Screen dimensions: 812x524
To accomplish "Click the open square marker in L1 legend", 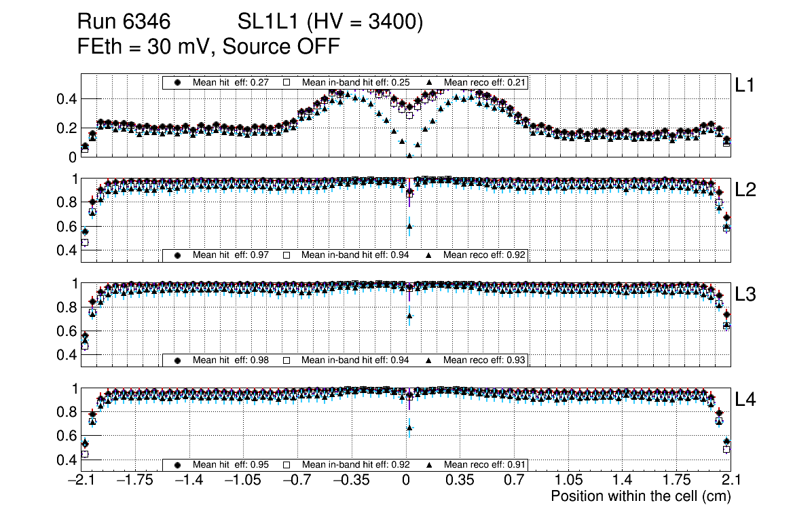I will coord(287,82).
